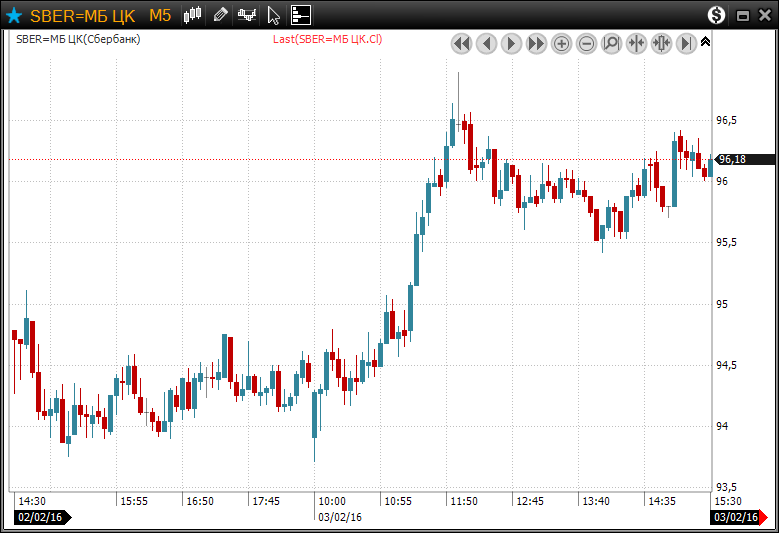
Task: Open the M5 timeframe selector
Action: 160,15
